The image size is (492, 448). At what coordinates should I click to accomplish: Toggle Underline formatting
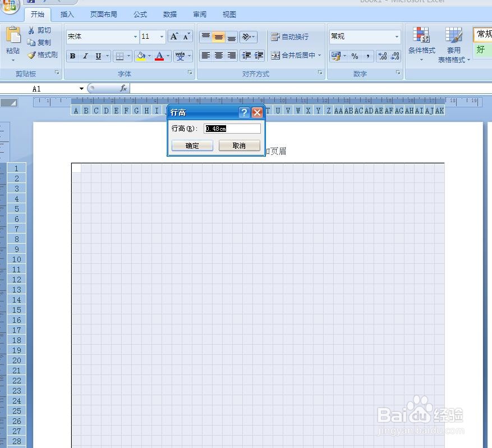pos(98,56)
